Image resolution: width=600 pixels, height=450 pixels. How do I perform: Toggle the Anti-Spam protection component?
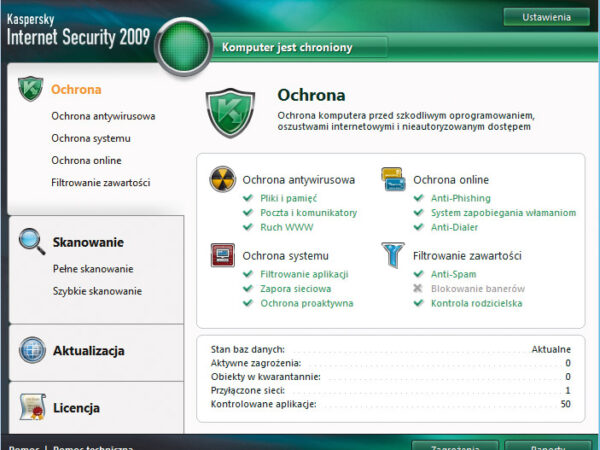click(x=453, y=274)
